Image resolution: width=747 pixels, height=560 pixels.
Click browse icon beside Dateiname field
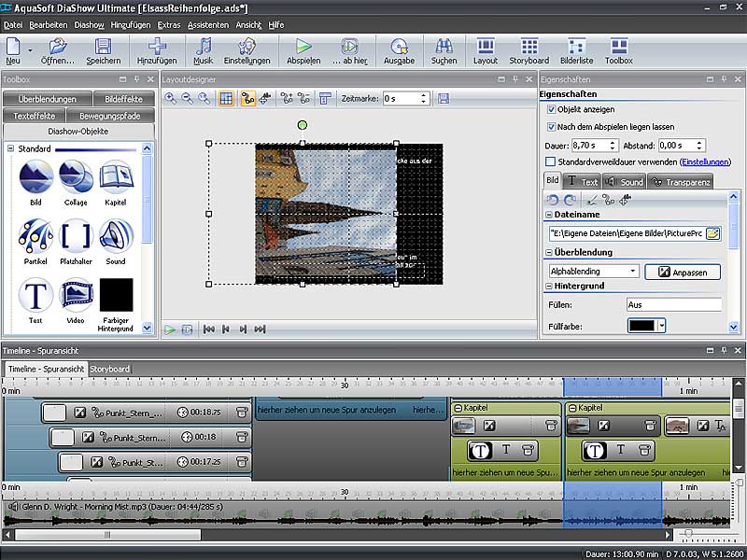tap(712, 232)
